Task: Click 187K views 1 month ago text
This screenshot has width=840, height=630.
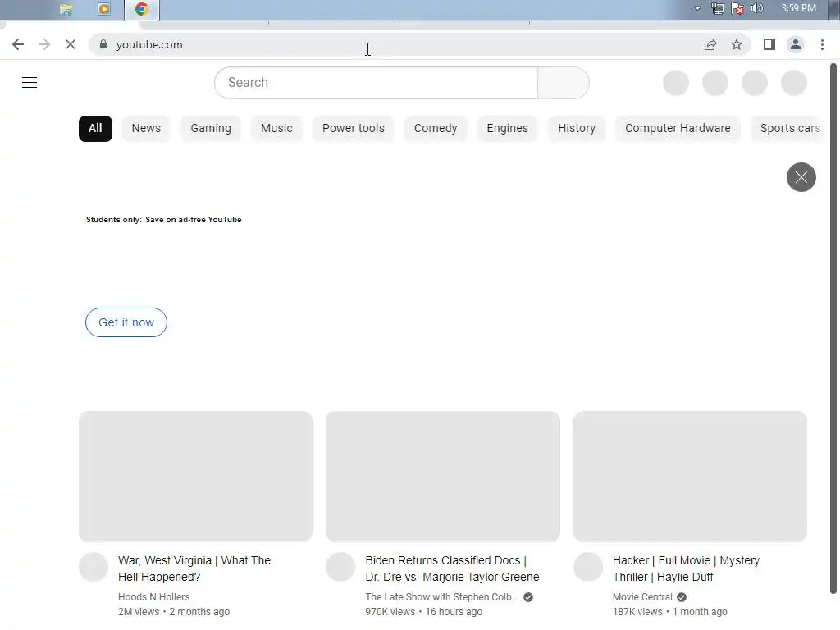Action: pyautogui.click(x=669, y=612)
